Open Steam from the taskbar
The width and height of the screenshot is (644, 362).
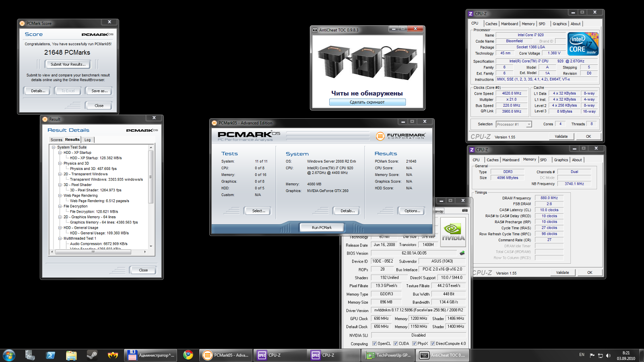click(92, 355)
